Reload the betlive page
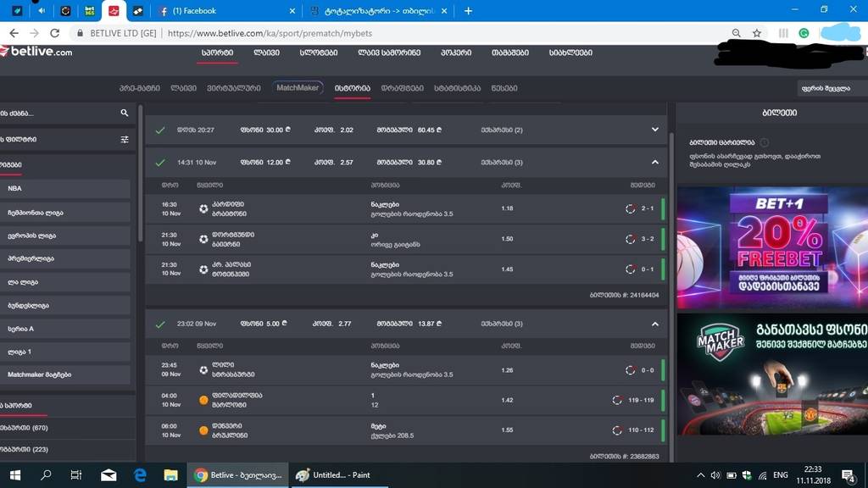Screen dimensions: 868x488 tap(55, 33)
